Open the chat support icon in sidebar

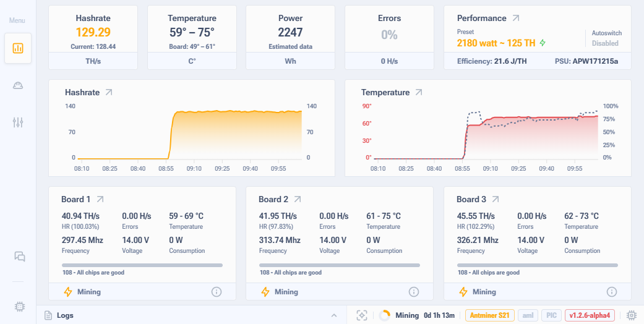19,257
